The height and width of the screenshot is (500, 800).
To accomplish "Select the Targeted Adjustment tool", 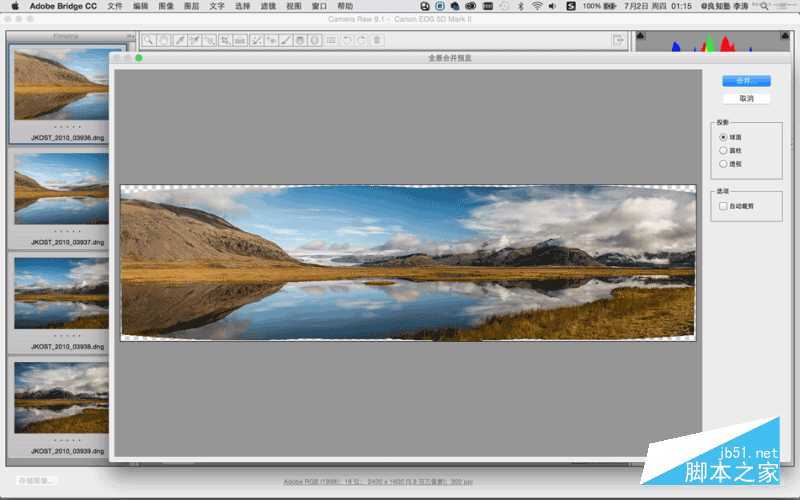I will 210,40.
